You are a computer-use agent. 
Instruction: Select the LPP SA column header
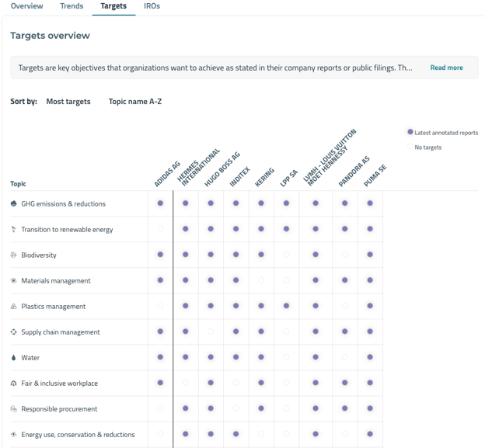pos(288,179)
